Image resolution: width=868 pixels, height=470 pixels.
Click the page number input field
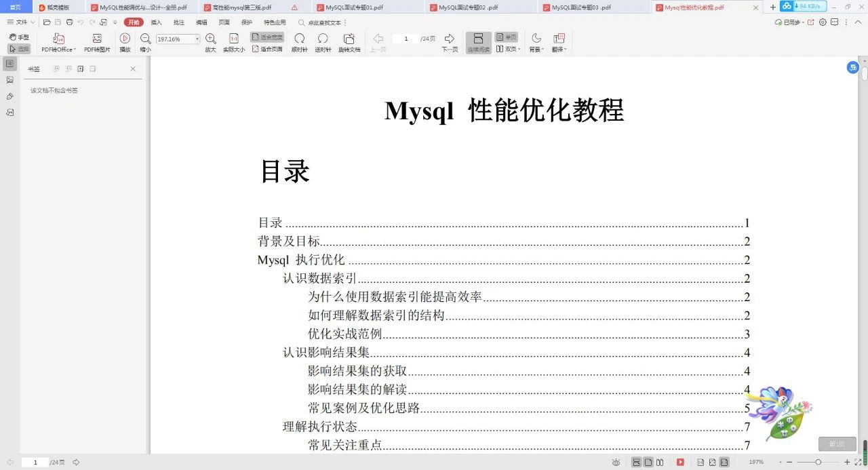406,39
